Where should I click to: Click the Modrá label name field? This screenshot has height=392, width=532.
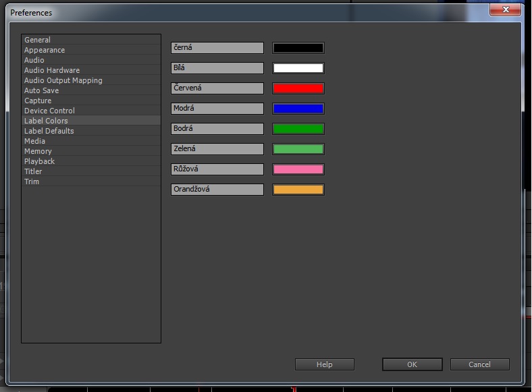(217, 109)
